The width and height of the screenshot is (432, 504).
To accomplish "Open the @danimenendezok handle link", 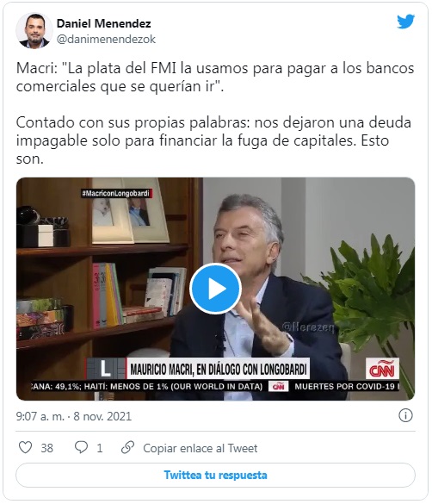I will point(106,40).
